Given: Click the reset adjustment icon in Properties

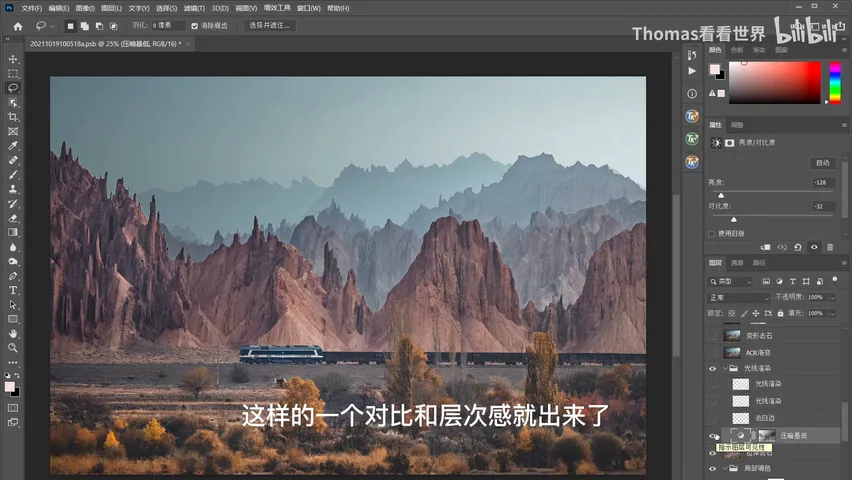Looking at the screenshot, I should coord(798,247).
